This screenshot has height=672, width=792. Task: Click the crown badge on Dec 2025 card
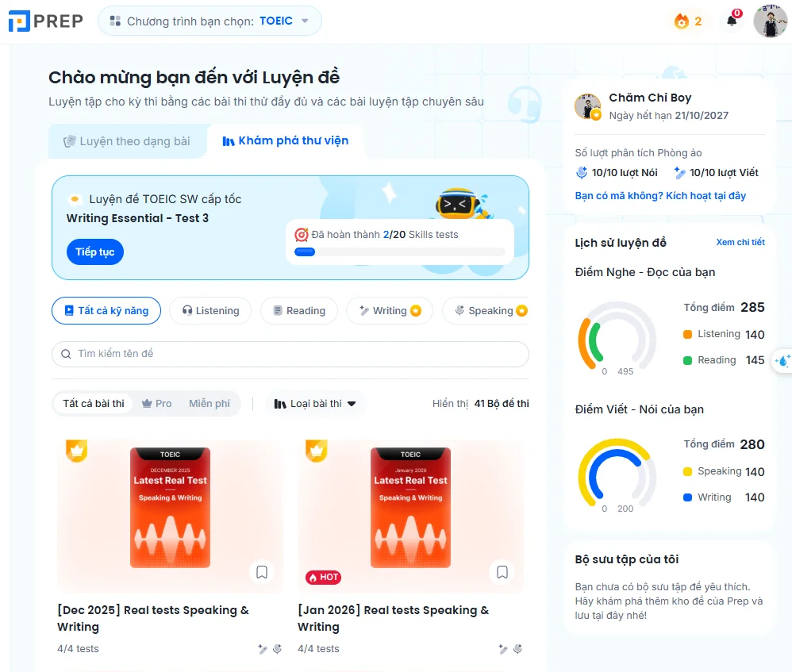pyautogui.click(x=77, y=451)
